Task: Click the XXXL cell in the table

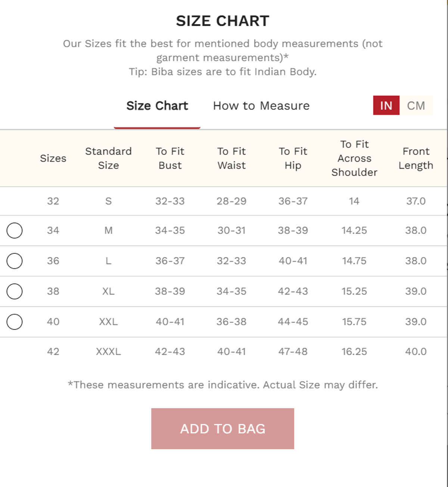Action: (108, 352)
